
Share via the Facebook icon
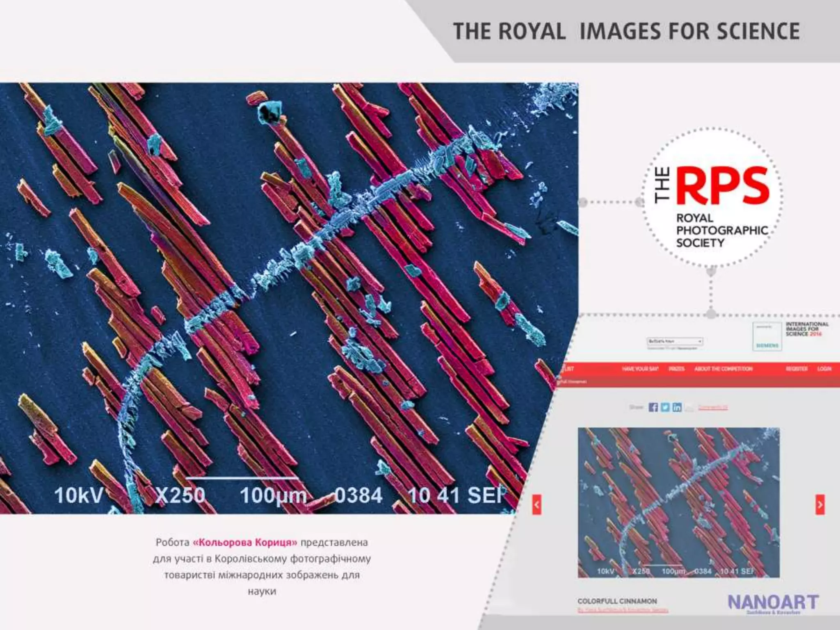click(653, 407)
